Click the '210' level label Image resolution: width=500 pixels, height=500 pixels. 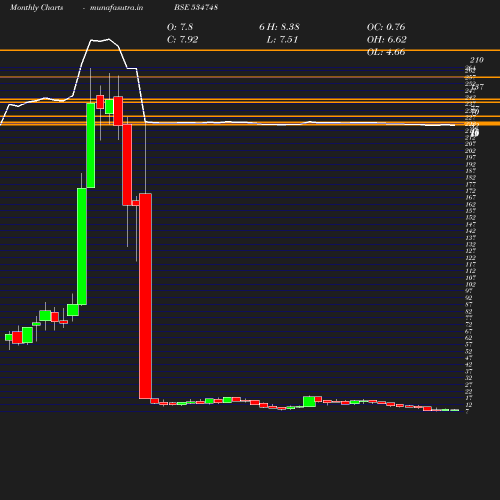point(477,60)
